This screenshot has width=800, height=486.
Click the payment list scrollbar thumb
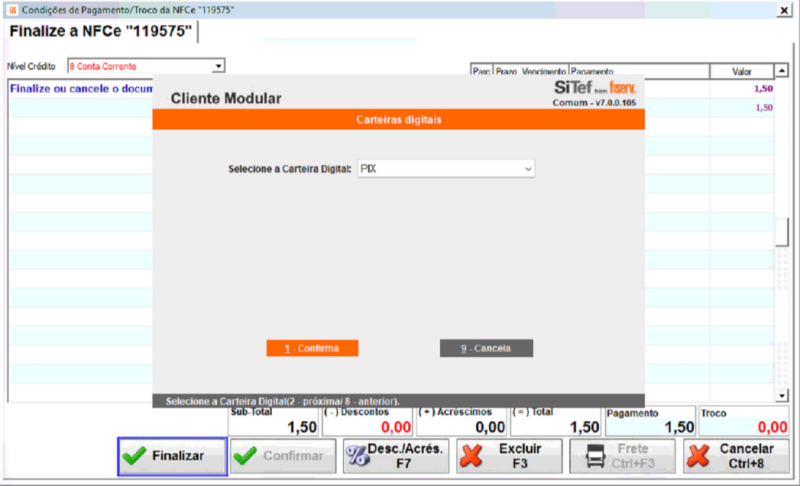[782, 232]
